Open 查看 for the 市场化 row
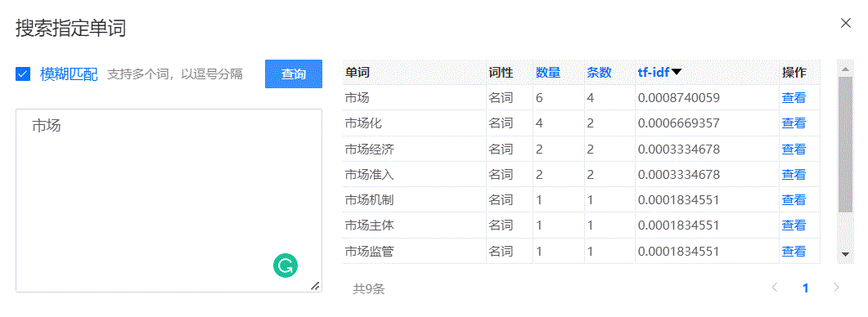 794,123
